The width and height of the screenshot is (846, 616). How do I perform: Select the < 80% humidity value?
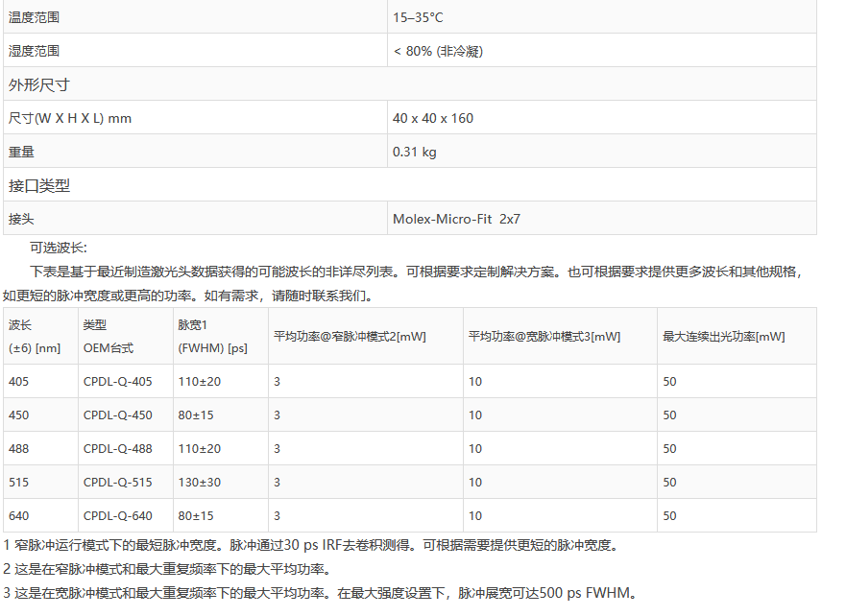pos(437,51)
